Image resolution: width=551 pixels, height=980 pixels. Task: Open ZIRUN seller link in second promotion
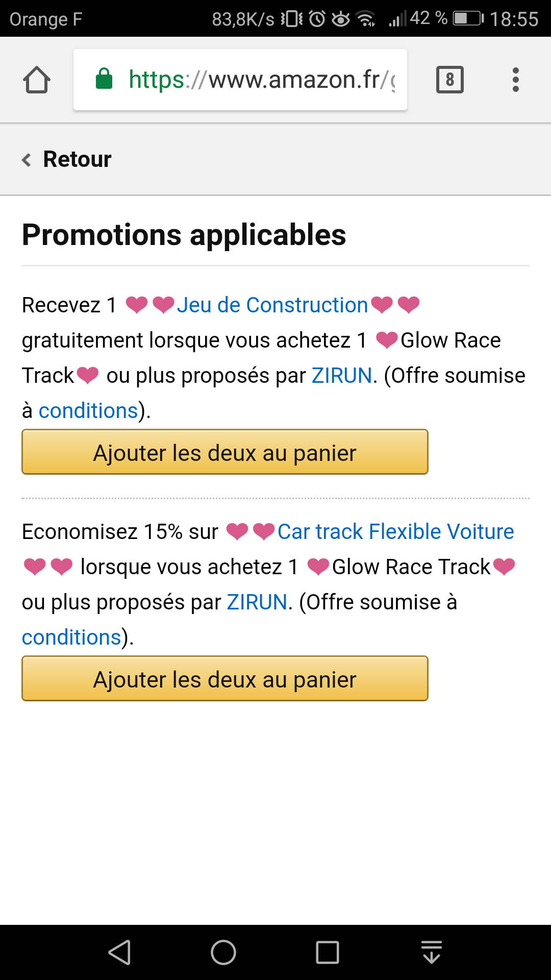click(x=257, y=602)
